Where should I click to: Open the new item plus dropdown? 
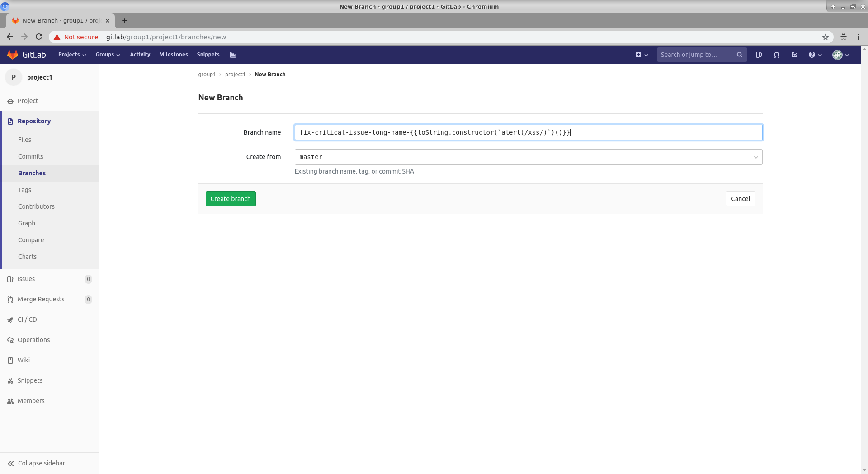coord(641,55)
